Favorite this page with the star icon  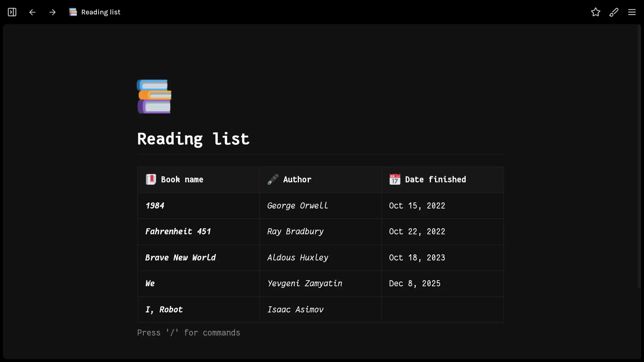tap(595, 12)
